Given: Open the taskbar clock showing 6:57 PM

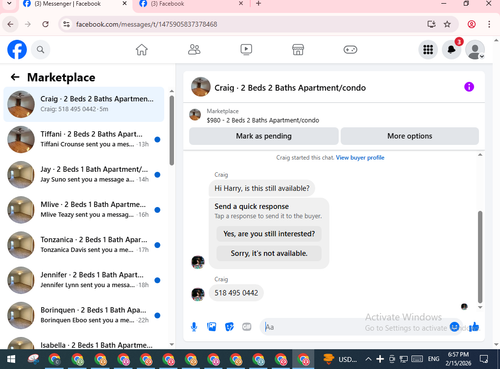Looking at the screenshot, I should click(x=458, y=359).
